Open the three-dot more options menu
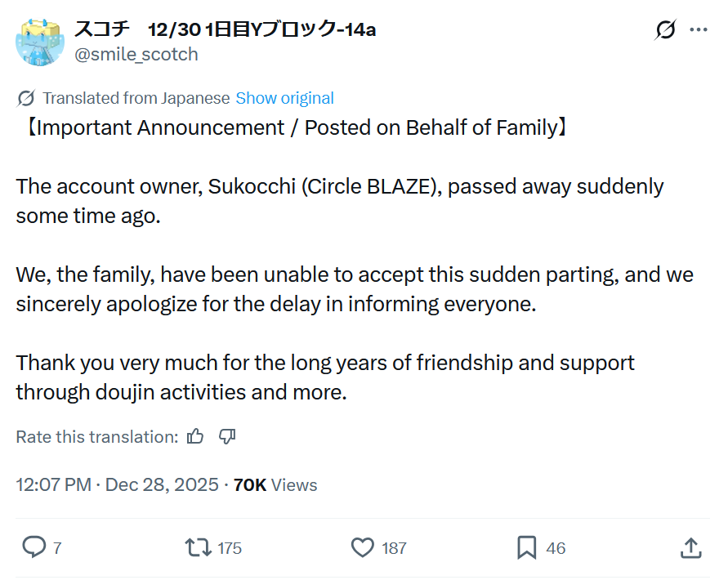 pyautogui.click(x=699, y=29)
